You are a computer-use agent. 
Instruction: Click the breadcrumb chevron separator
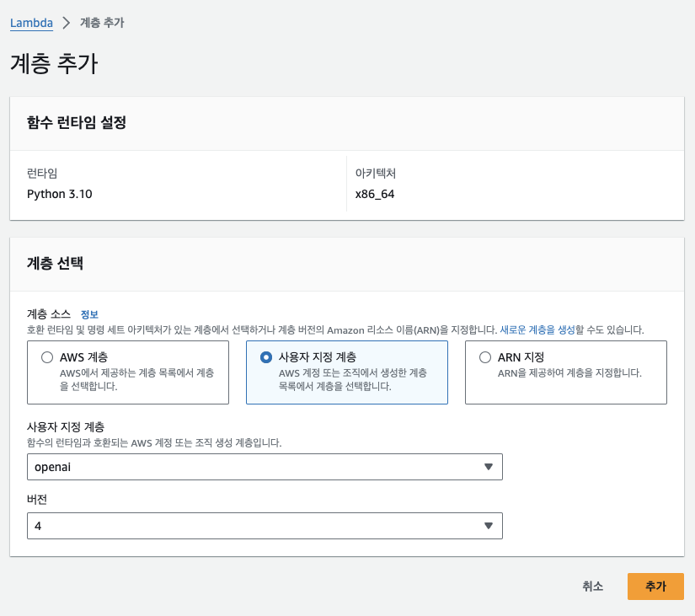pos(66,23)
